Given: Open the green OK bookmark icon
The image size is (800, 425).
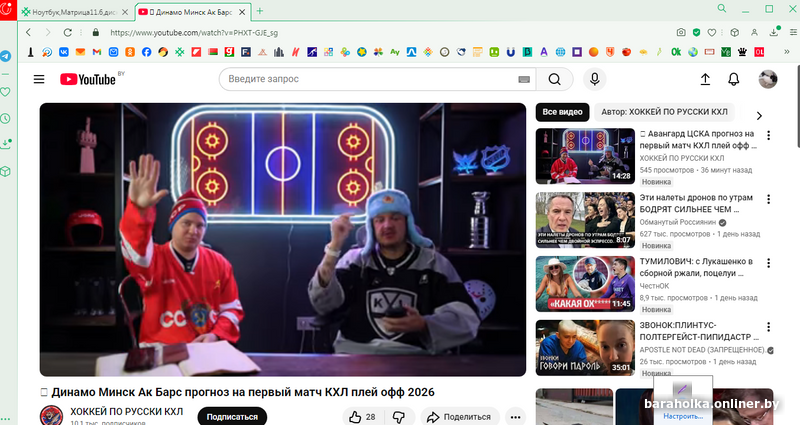Looking at the screenshot, I should [x=676, y=52].
